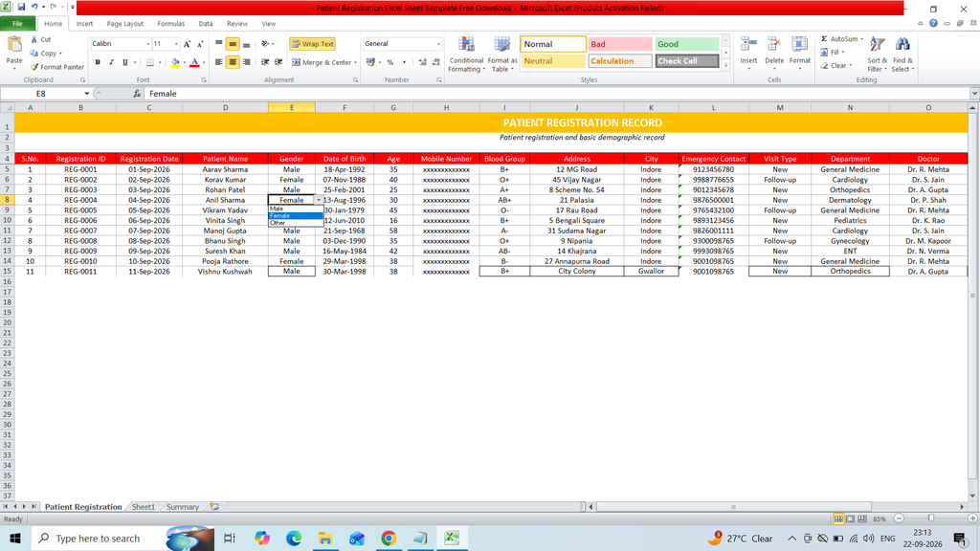Align text to the left

pos(219,62)
